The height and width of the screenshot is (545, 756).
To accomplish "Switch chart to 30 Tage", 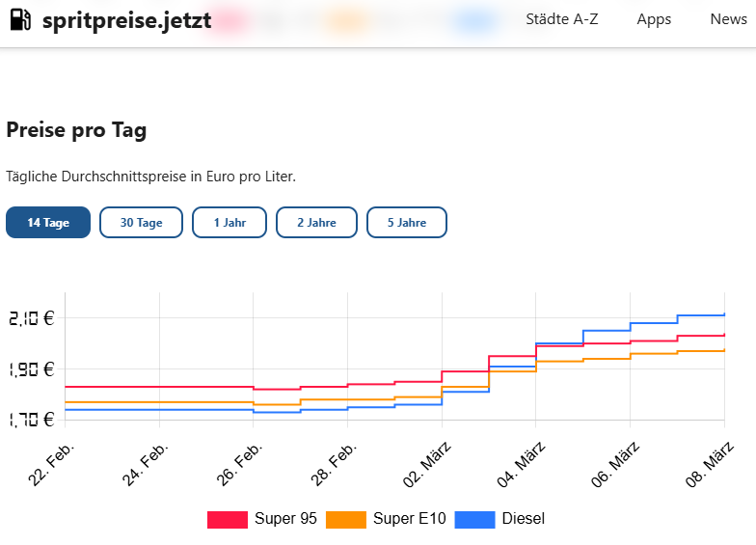I will pyautogui.click(x=142, y=223).
